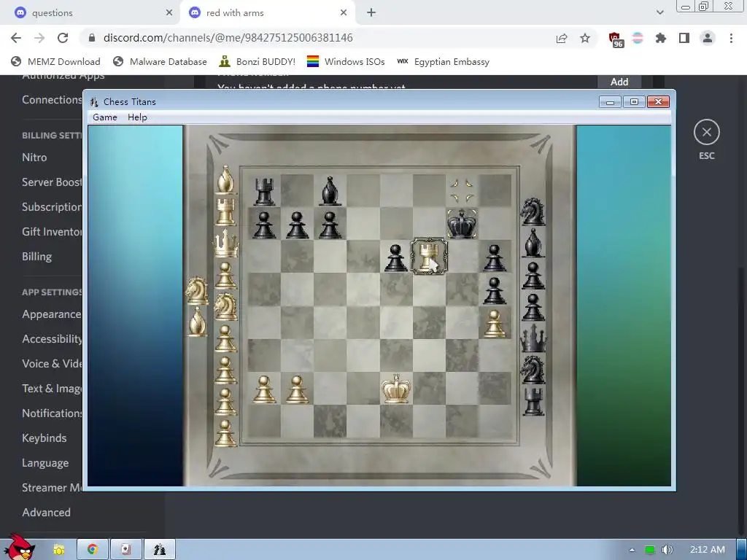The height and width of the screenshot is (560, 747).
Task: Open Language settings in Discord
Action: 45,463
